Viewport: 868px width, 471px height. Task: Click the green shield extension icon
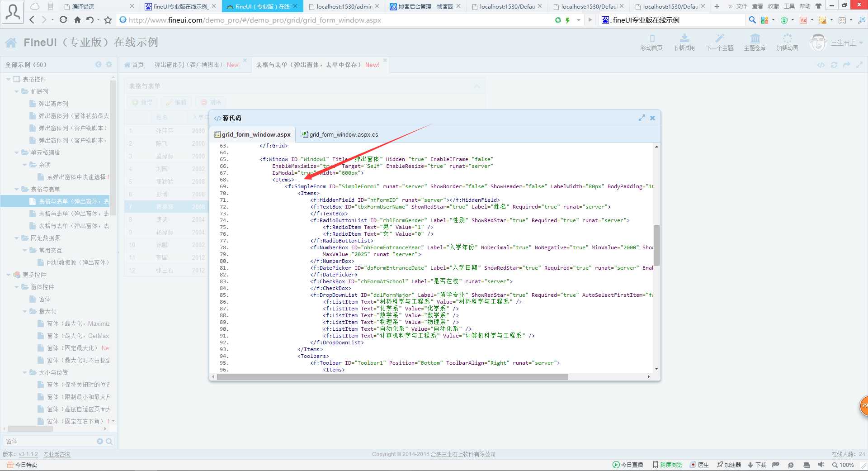(x=784, y=20)
